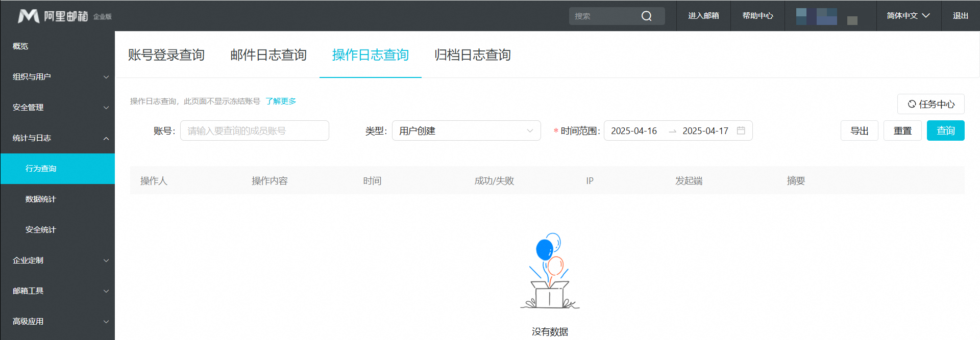
Task: Click the user avatar in header
Action: coord(817,16)
